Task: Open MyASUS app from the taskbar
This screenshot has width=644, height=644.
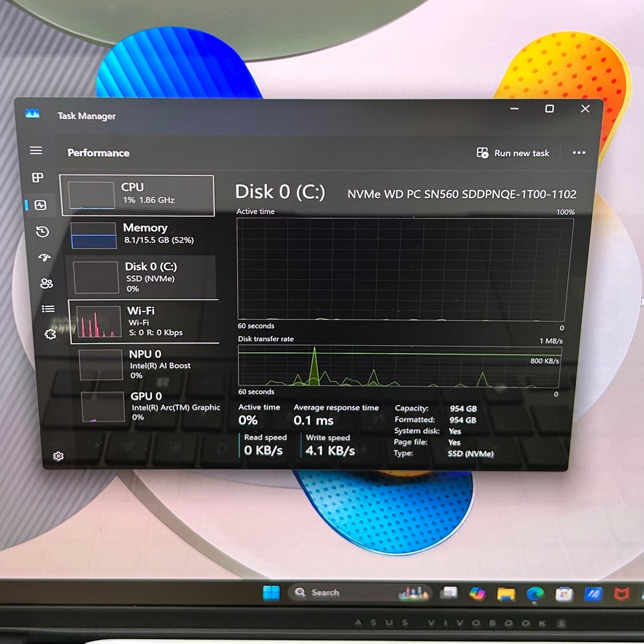Action: coord(593,594)
